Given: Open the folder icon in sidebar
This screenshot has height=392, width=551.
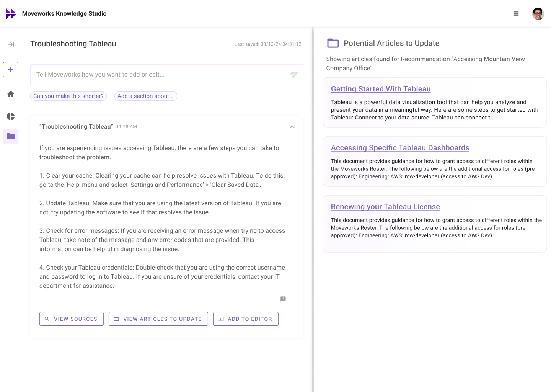Looking at the screenshot, I should [11, 136].
